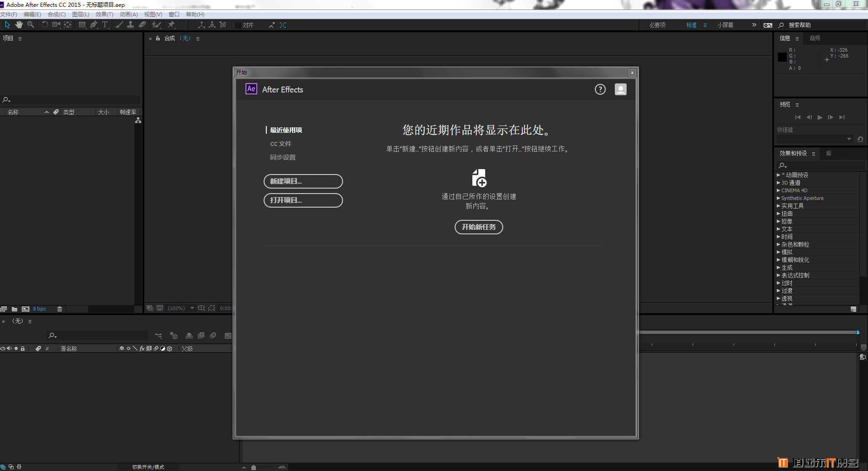868x471 pixels.
Task: Click the World Axis Mode icon
Action: point(212,24)
